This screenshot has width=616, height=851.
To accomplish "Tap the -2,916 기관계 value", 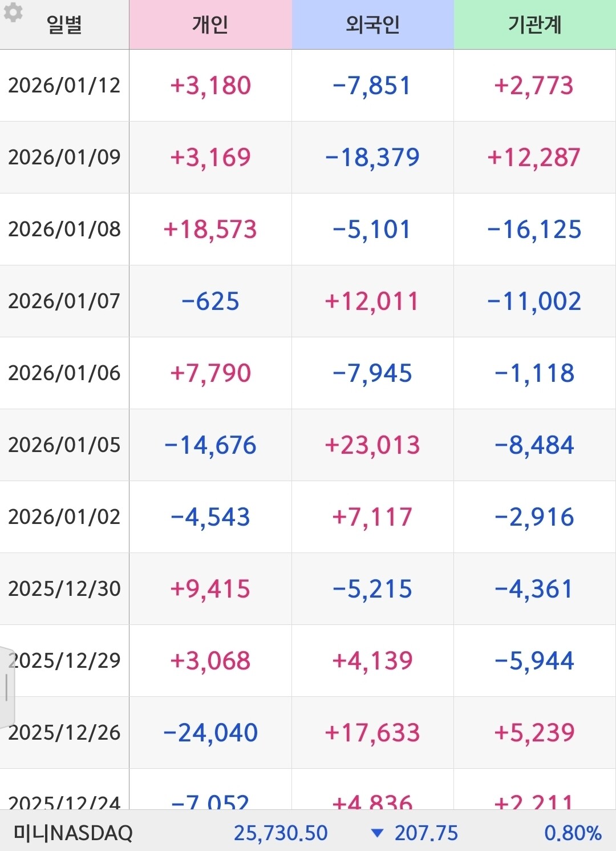I will pos(534,517).
